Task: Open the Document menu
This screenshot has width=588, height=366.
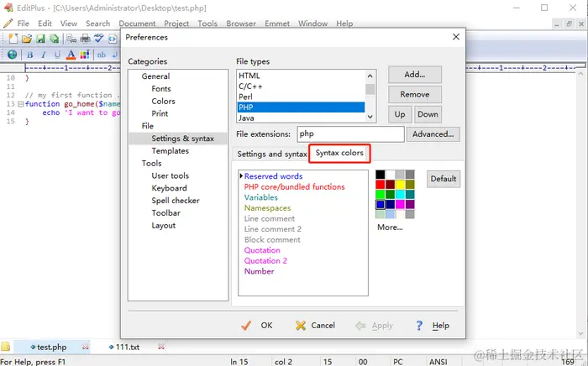Action: coord(137,24)
